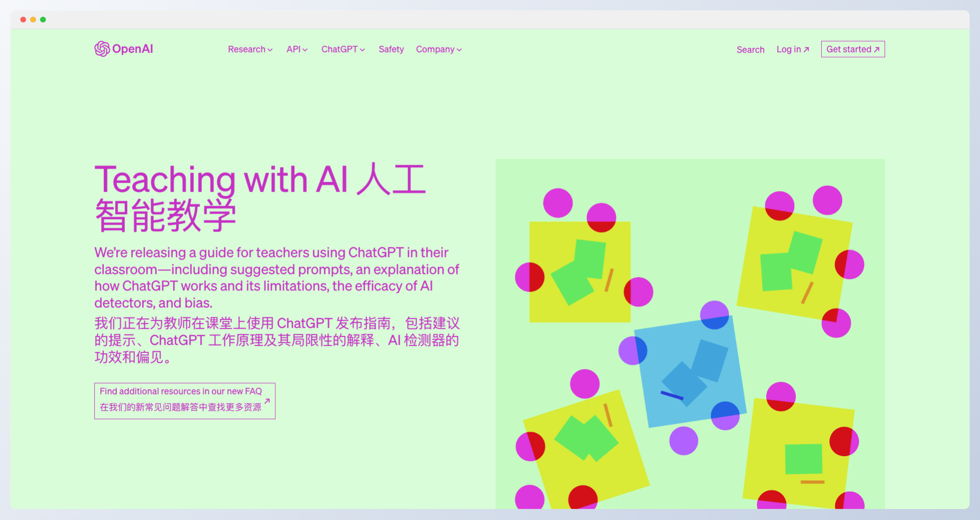Open the Company dropdown
The image size is (980, 520).
pos(439,49)
